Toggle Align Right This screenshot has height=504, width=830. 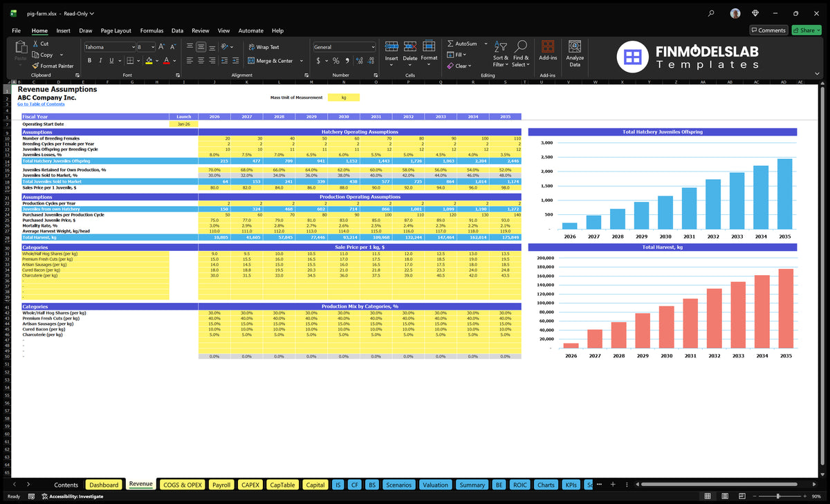click(x=212, y=61)
